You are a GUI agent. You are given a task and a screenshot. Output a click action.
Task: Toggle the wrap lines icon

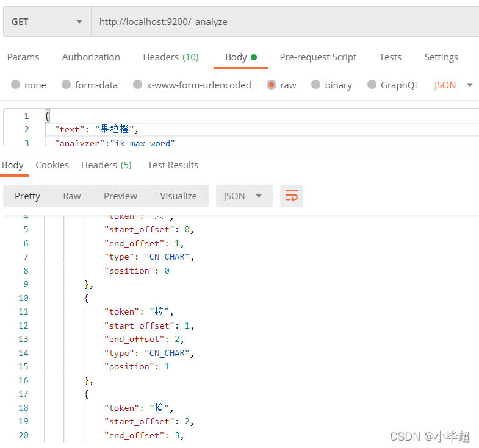292,196
